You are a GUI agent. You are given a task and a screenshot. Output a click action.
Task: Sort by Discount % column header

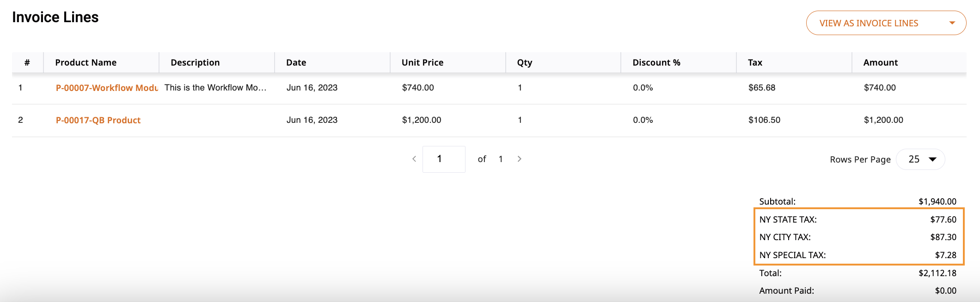click(656, 62)
